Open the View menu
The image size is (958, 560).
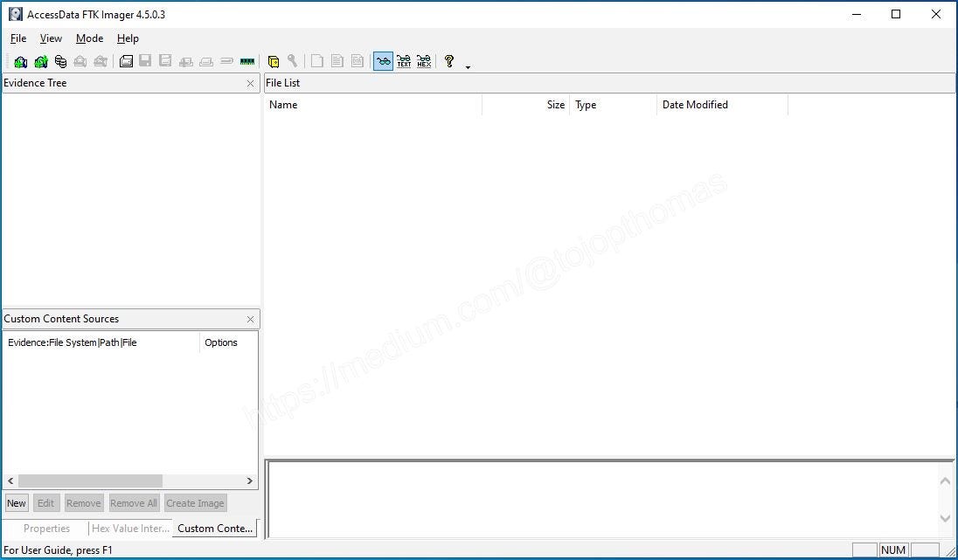coord(51,38)
